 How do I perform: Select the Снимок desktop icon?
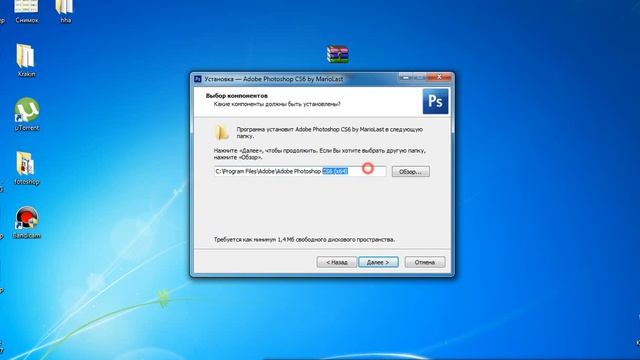pos(27,11)
